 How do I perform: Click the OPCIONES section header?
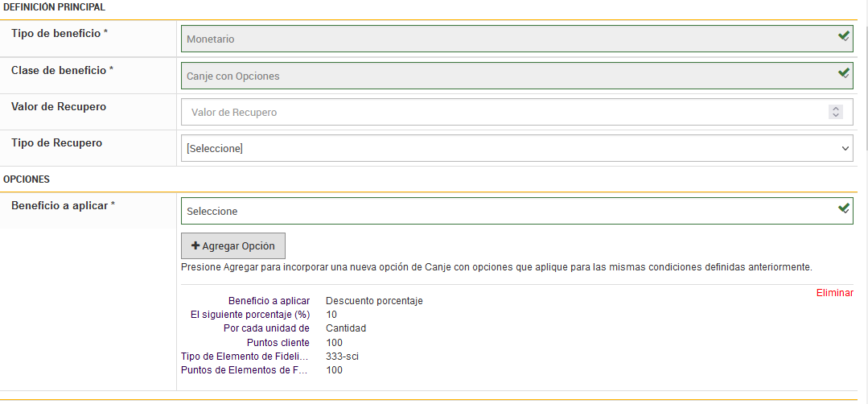27,179
